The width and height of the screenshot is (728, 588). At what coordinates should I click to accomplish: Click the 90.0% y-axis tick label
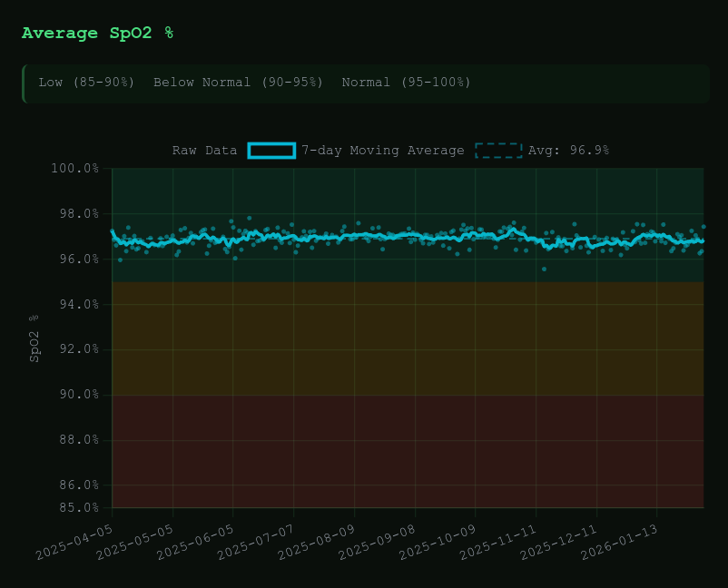point(81,395)
